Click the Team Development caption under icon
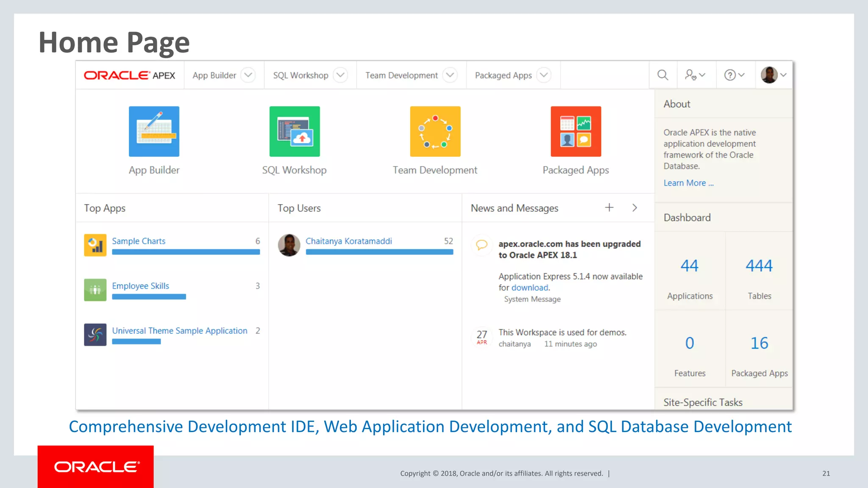 tap(435, 170)
